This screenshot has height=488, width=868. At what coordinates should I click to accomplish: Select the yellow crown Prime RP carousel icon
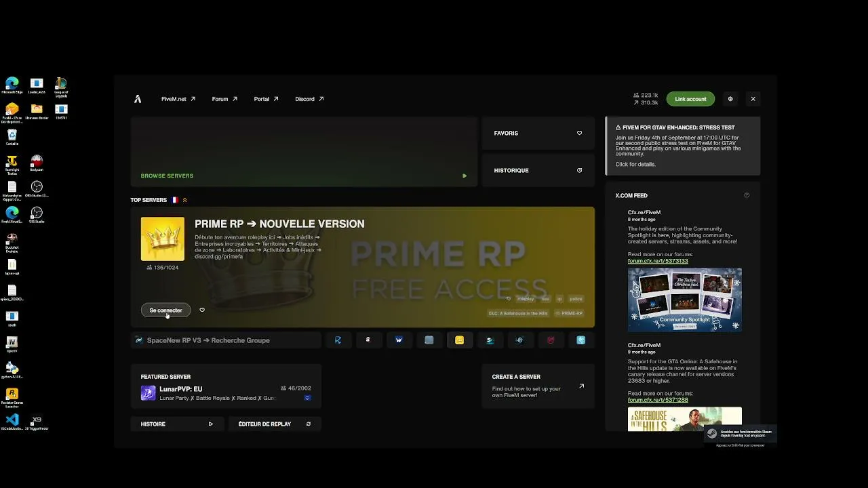pos(459,340)
